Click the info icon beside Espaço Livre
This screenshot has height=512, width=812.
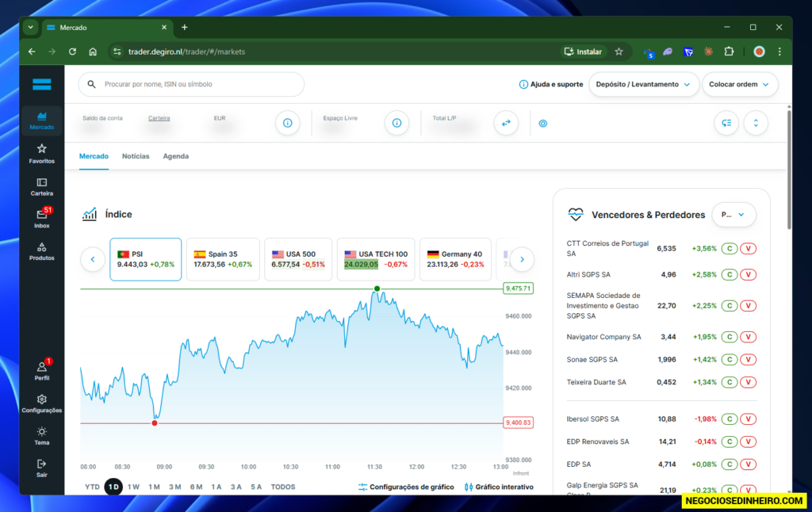396,123
